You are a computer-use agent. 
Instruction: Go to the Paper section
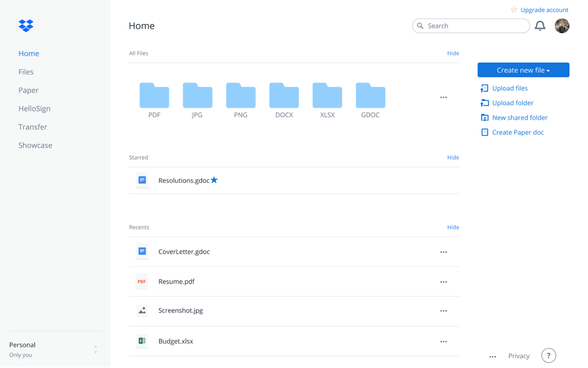coord(28,90)
